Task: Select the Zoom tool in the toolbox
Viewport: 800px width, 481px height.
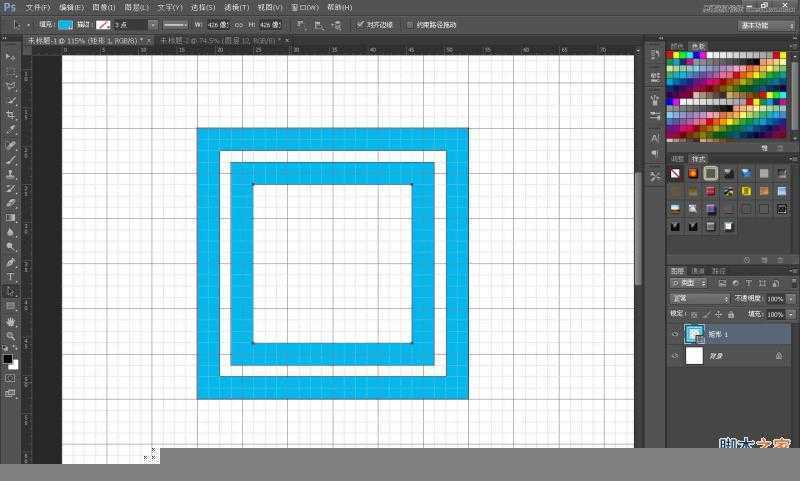Action: point(10,336)
